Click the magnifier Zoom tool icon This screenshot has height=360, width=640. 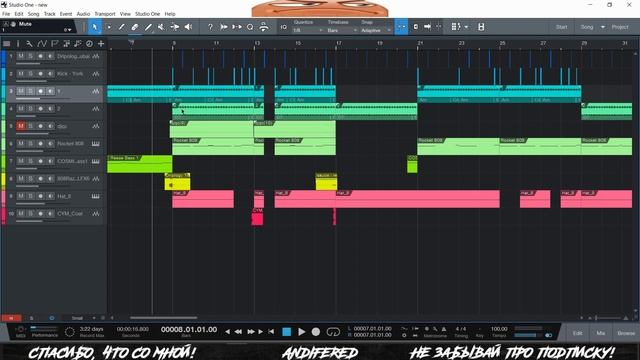(x=250, y=27)
